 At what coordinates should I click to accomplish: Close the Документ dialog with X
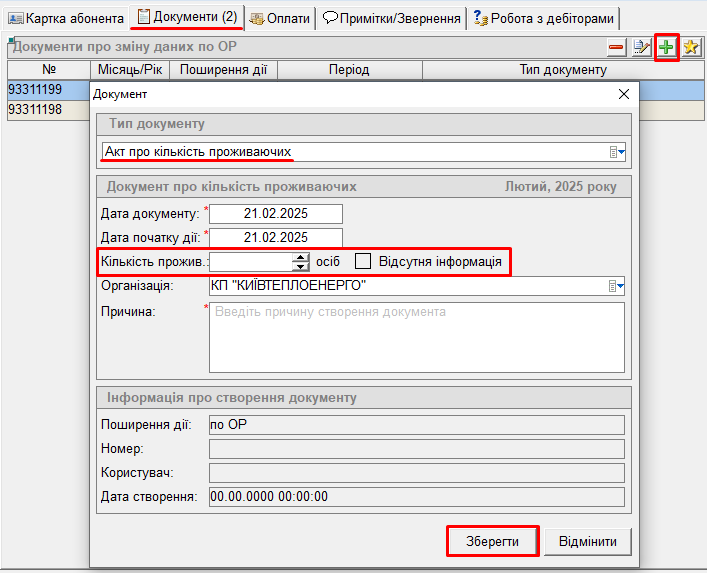[624, 94]
